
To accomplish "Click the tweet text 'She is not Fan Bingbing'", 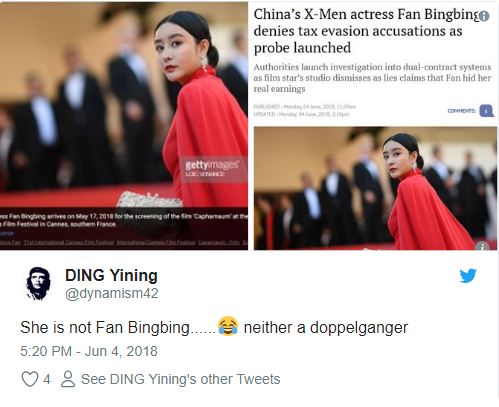I will point(105,327).
